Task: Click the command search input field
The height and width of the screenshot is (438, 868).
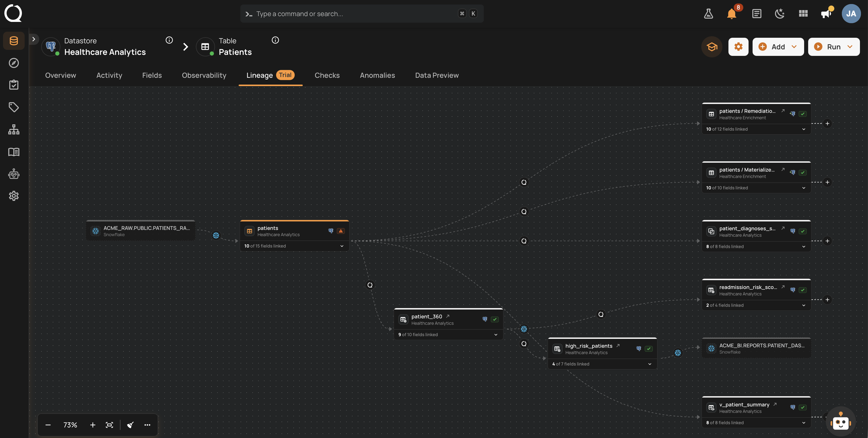Action: pos(362,14)
